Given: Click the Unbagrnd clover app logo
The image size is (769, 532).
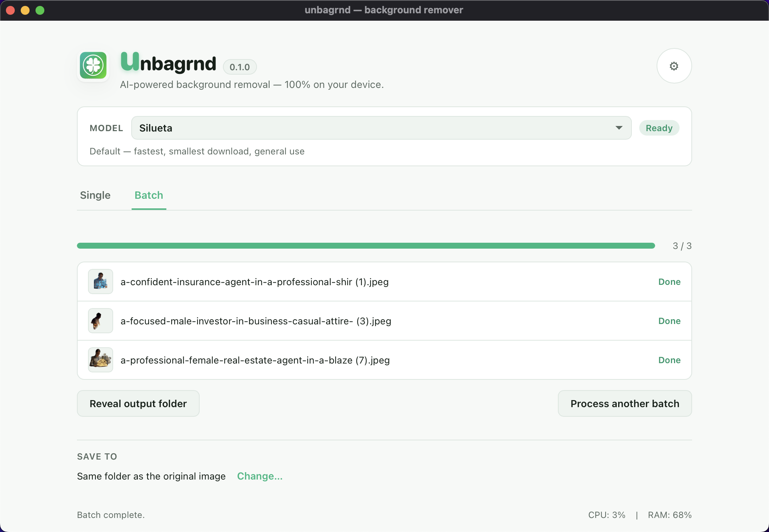Looking at the screenshot, I should 93,65.
